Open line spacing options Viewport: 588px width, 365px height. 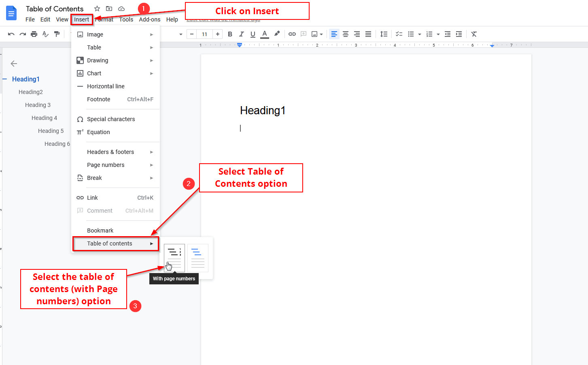384,34
